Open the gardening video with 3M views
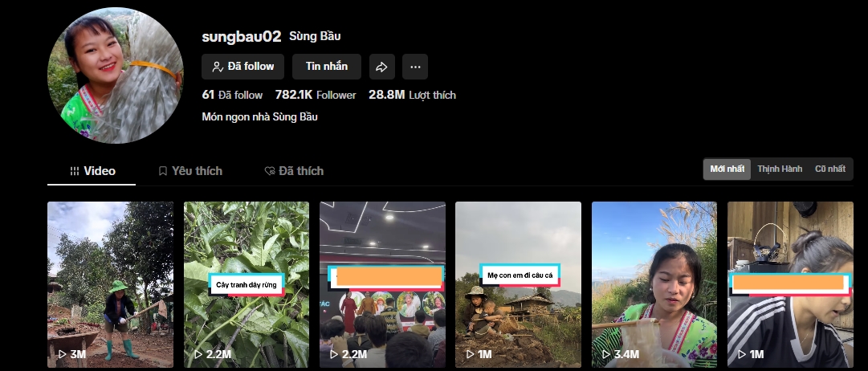Screen dimensions: 868x371 coord(110,284)
